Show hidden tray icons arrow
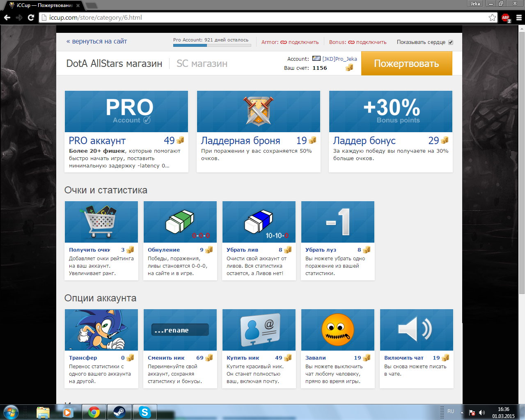 [462, 413]
